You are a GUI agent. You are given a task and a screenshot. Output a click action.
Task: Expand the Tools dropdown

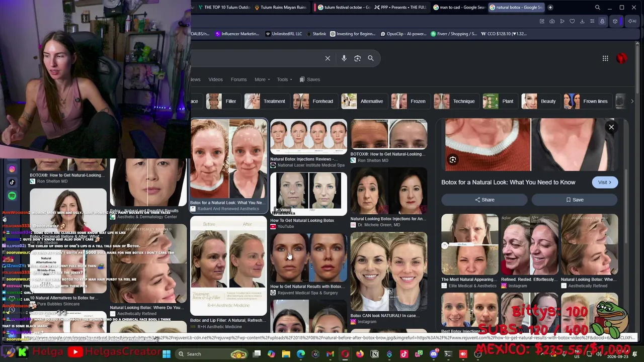coord(284,79)
